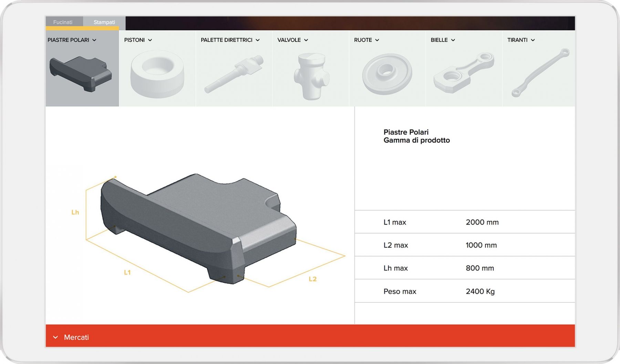
Task: Expand the Palette Direttrici dropdown chevron
Action: coord(258,40)
